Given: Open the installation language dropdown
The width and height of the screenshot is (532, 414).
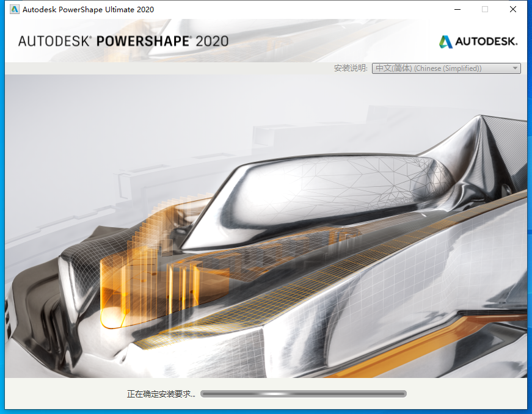Looking at the screenshot, I should pos(446,68).
